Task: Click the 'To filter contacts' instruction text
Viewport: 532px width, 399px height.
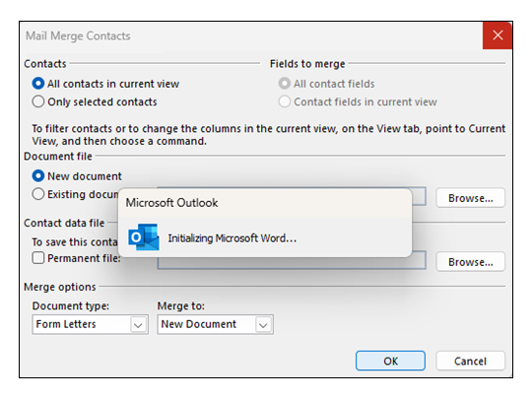Action: tap(268, 135)
